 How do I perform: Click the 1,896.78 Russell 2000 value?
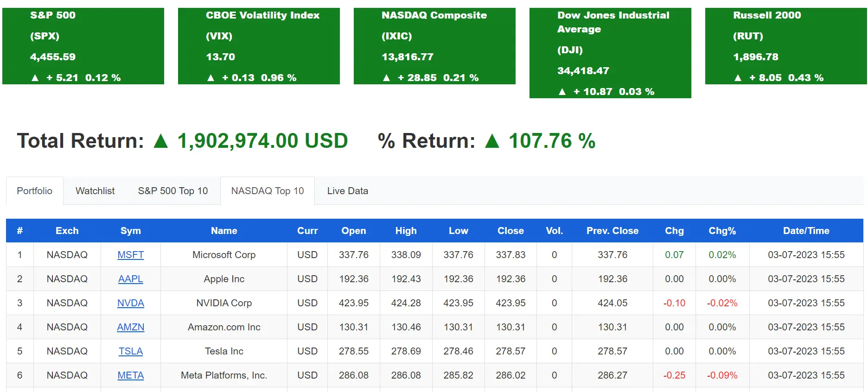click(756, 57)
